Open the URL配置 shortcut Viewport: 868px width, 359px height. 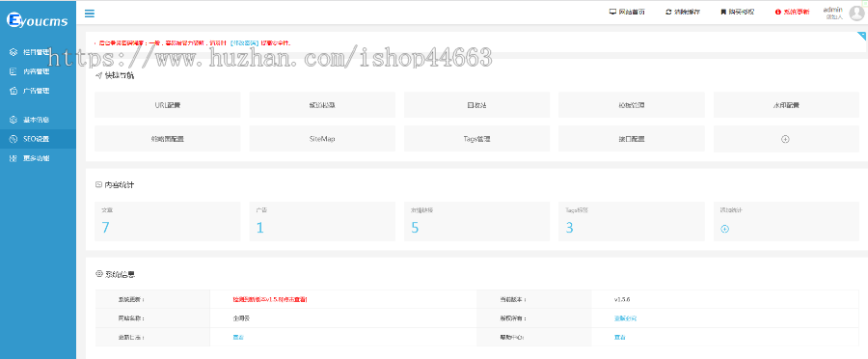point(168,104)
